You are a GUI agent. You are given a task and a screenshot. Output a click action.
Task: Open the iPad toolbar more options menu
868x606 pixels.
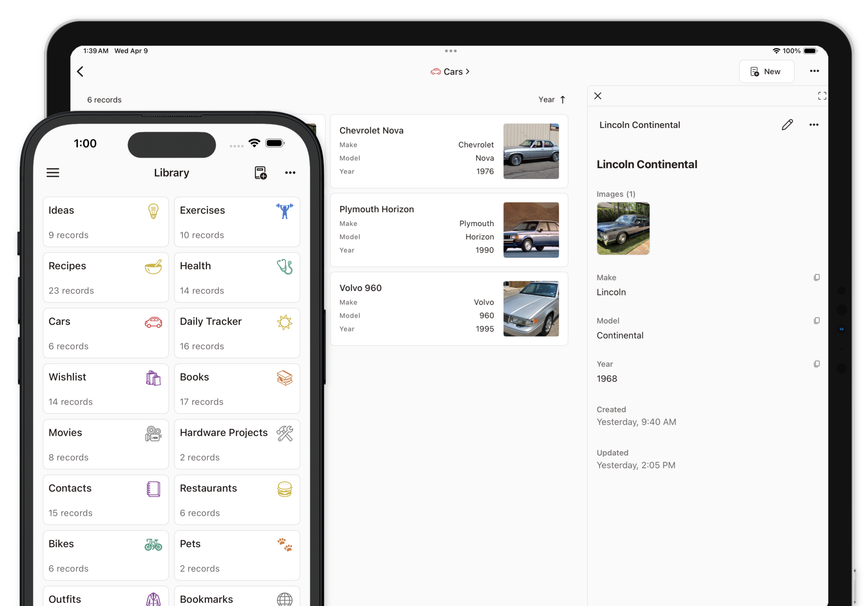(x=814, y=71)
